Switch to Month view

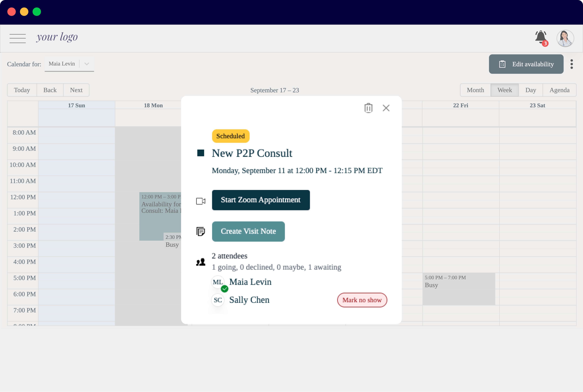pos(475,90)
